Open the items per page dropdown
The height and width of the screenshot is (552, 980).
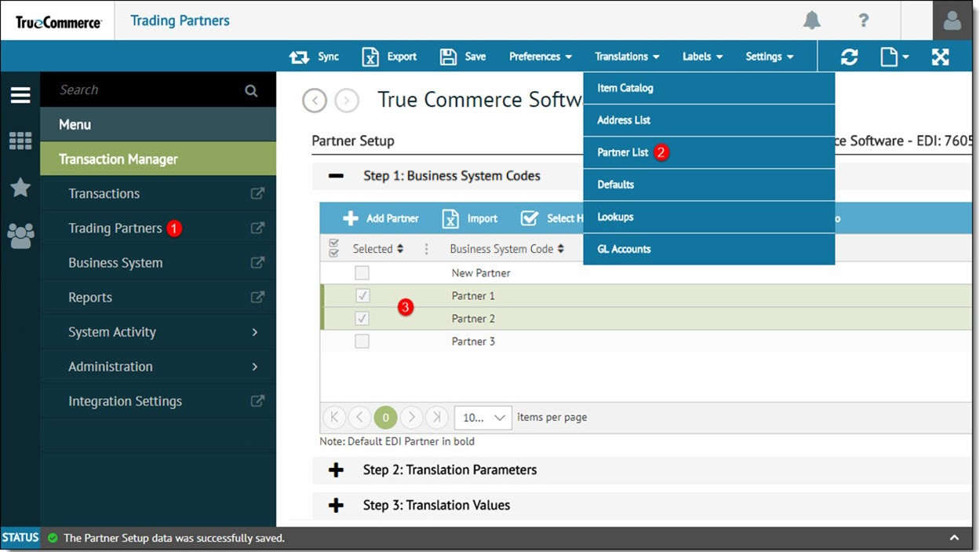coord(482,417)
